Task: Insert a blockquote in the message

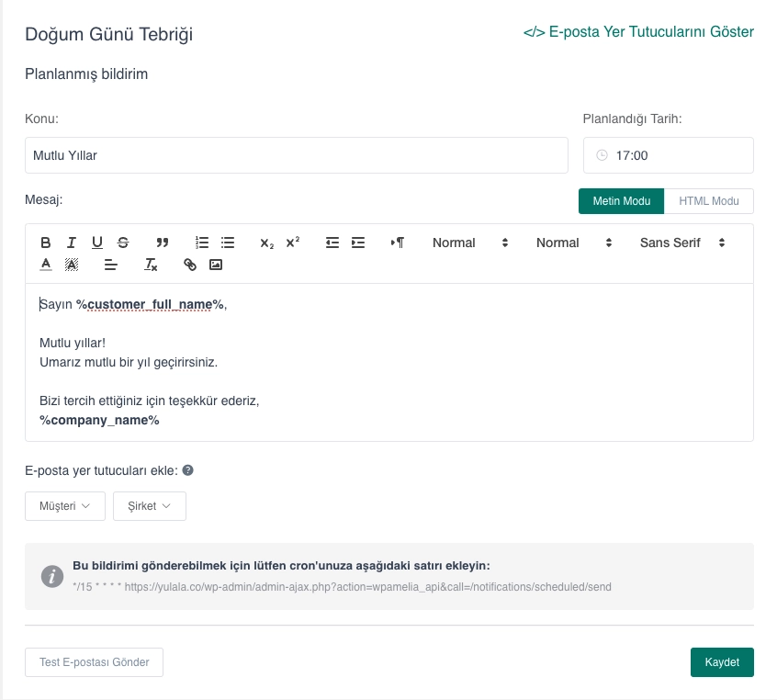Action: (x=163, y=243)
